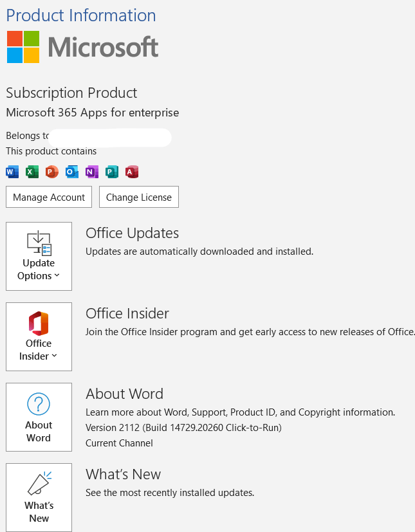This screenshot has height=532, width=415.
Task: Click the Microsoft four-color logo
Action: (x=23, y=47)
